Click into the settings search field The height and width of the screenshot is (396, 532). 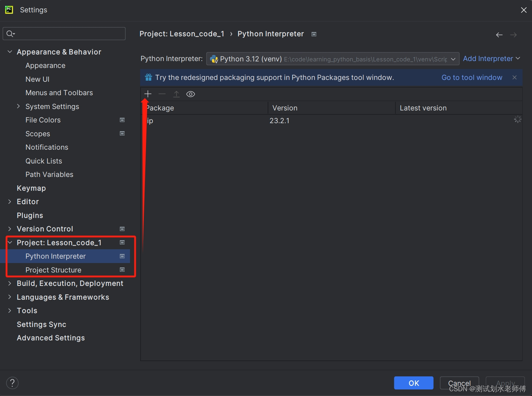pos(64,34)
